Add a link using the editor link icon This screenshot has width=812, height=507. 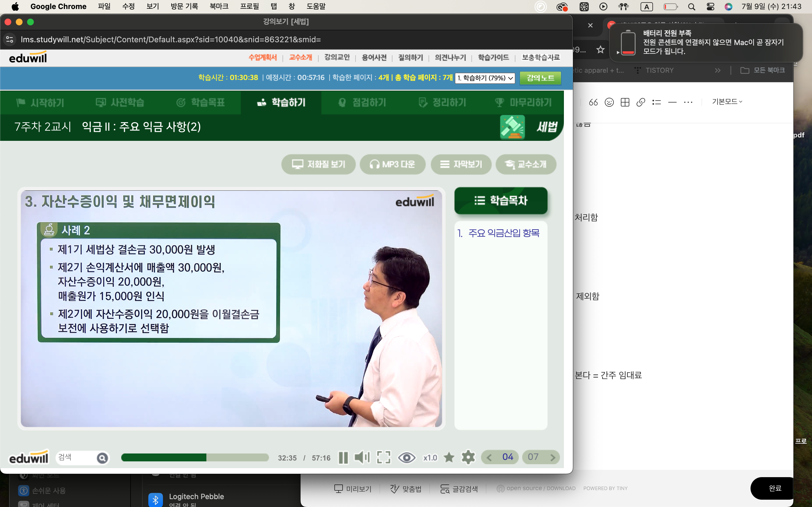coord(641,102)
